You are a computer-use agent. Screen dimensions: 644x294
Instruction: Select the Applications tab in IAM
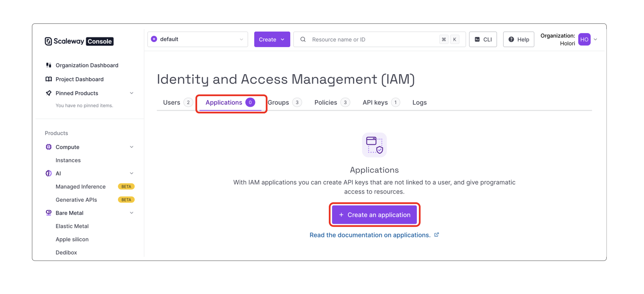coord(230,102)
